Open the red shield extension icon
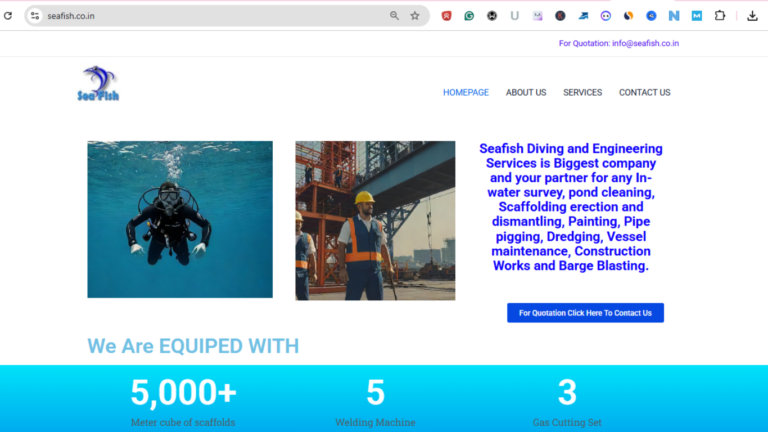Viewport: 768px width, 432px height. 446,16
